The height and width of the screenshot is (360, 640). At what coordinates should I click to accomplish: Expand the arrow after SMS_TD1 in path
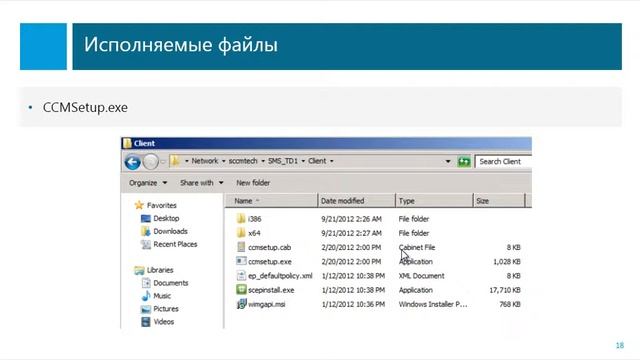pos(303,161)
